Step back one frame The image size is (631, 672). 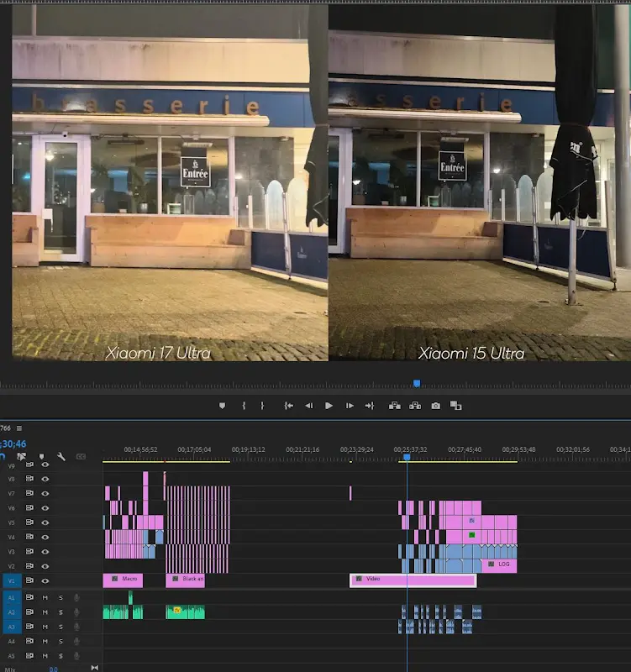(308, 406)
